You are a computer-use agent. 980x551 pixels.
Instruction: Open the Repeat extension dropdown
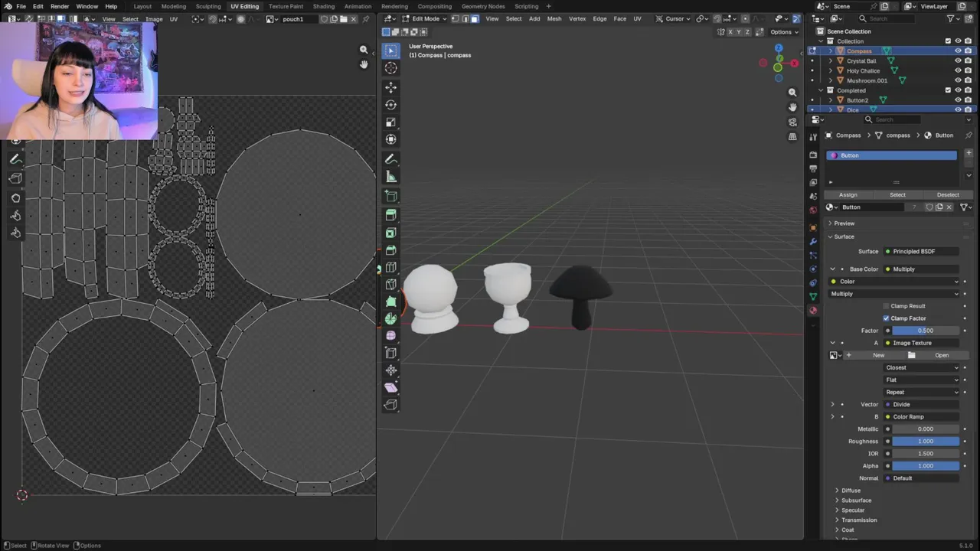point(922,392)
